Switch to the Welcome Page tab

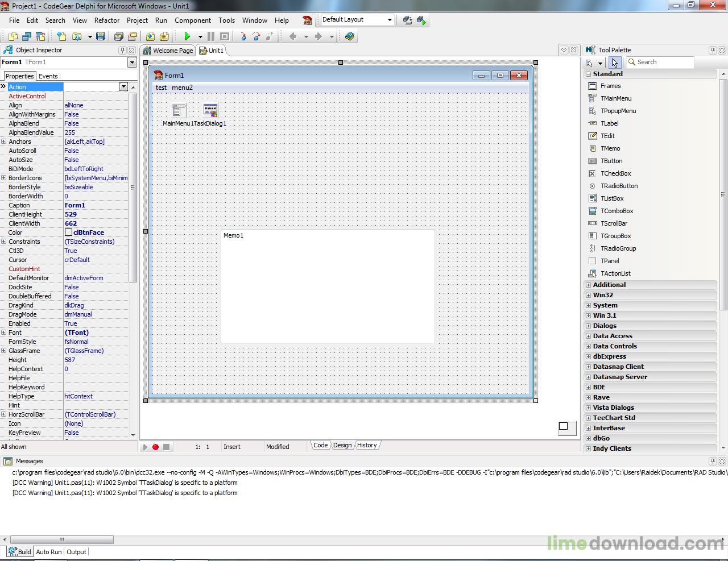(x=168, y=51)
